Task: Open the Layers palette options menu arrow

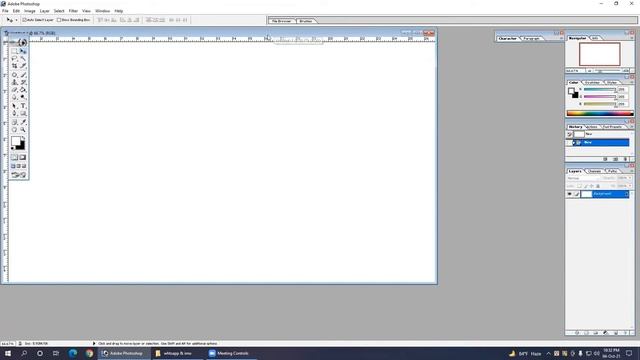Action: click(631, 171)
